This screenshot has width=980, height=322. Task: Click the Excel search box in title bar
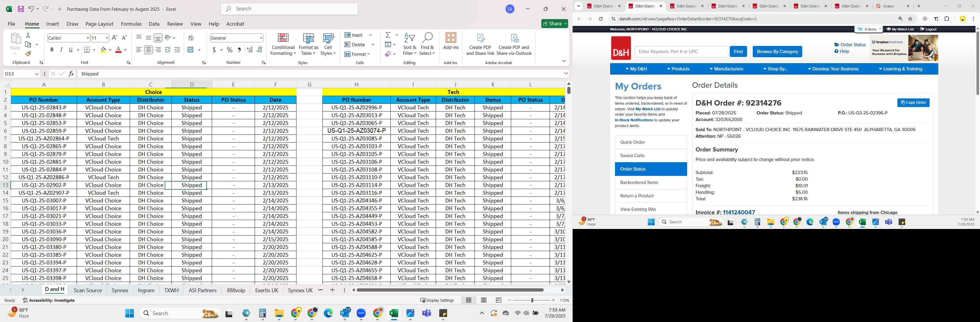[289, 9]
